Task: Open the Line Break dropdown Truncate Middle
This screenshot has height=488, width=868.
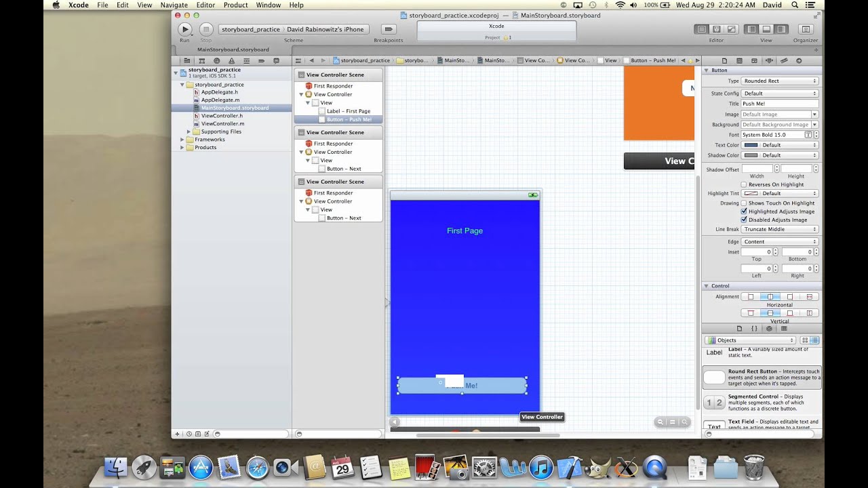Action: tap(780, 229)
